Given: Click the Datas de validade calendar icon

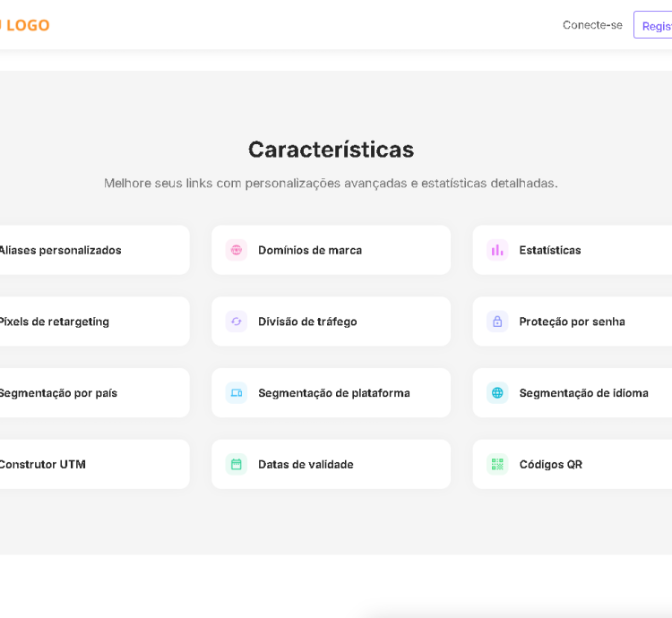Looking at the screenshot, I should [x=237, y=464].
